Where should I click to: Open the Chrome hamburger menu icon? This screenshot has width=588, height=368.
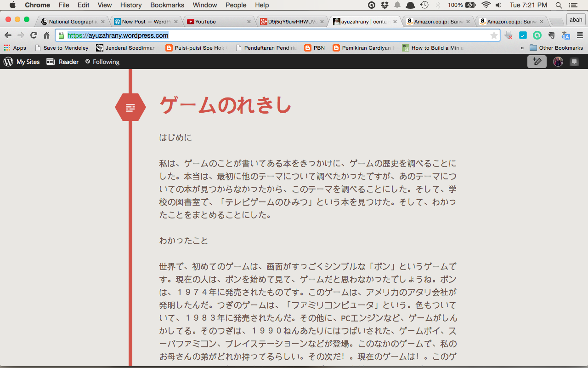pyautogui.click(x=580, y=35)
